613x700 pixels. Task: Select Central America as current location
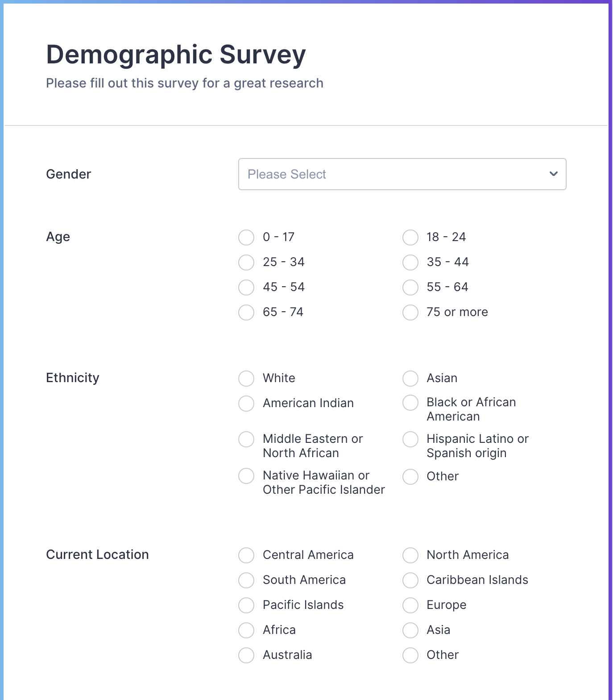(x=246, y=555)
